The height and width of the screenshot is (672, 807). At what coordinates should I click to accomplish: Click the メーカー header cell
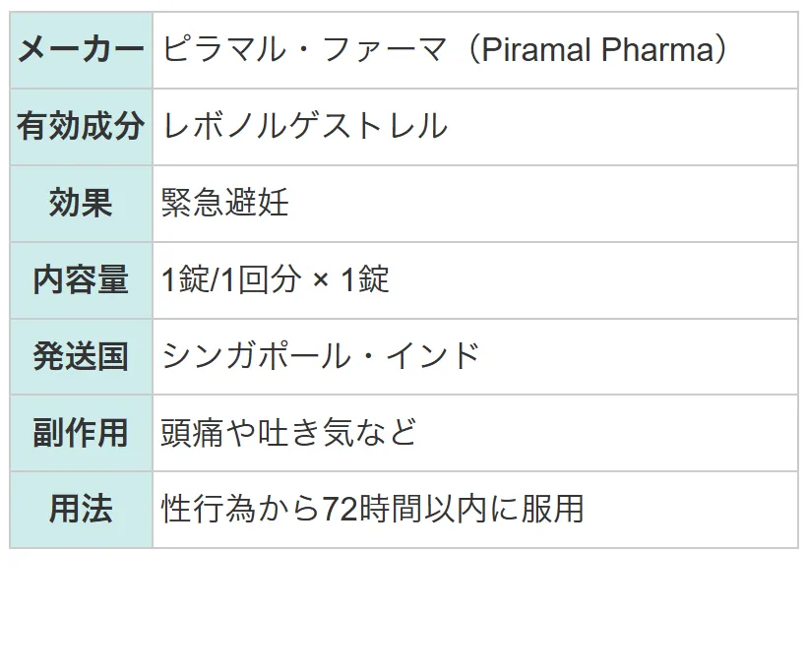pos(82,50)
